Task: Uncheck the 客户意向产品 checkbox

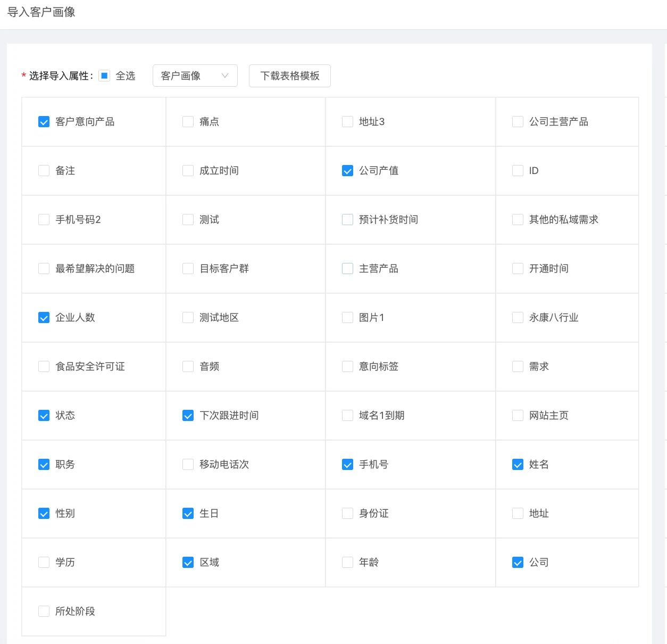Action: point(44,122)
